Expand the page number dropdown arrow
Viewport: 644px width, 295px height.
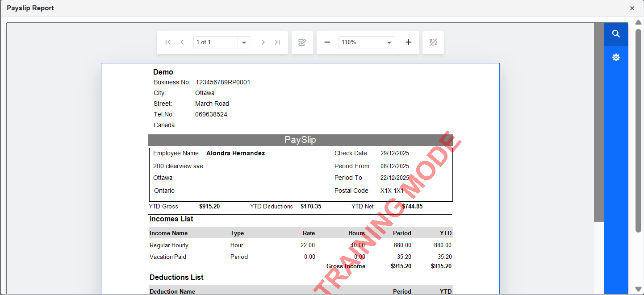pyautogui.click(x=244, y=42)
